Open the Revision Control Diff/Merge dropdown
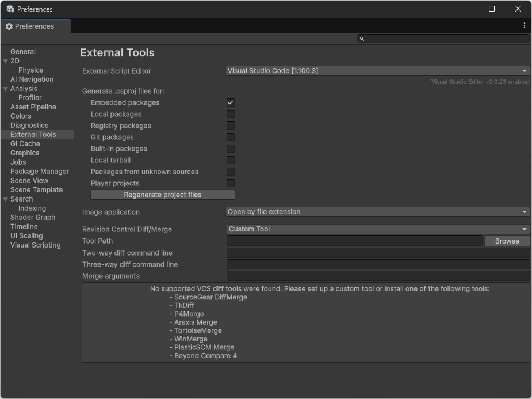 click(378, 229)
